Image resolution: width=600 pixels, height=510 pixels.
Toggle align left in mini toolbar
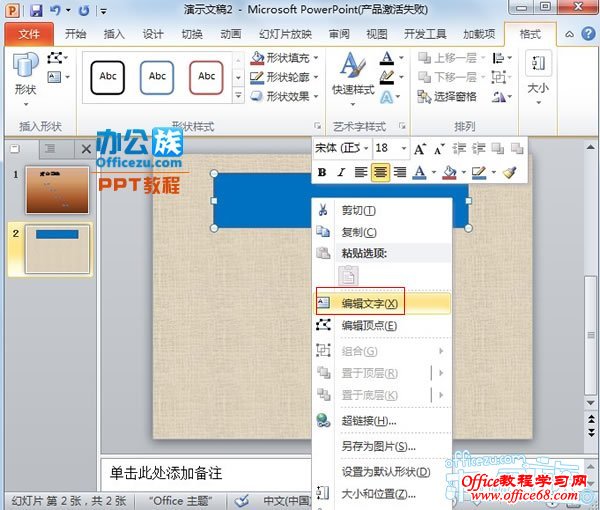click(361, 172)
